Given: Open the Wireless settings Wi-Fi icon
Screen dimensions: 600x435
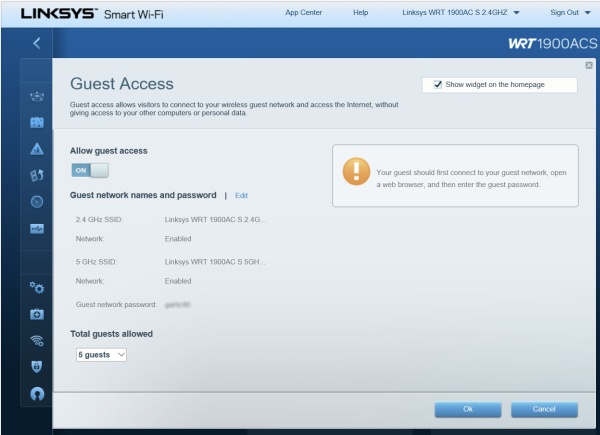Looking at the screenshot, I should (37, 341).
